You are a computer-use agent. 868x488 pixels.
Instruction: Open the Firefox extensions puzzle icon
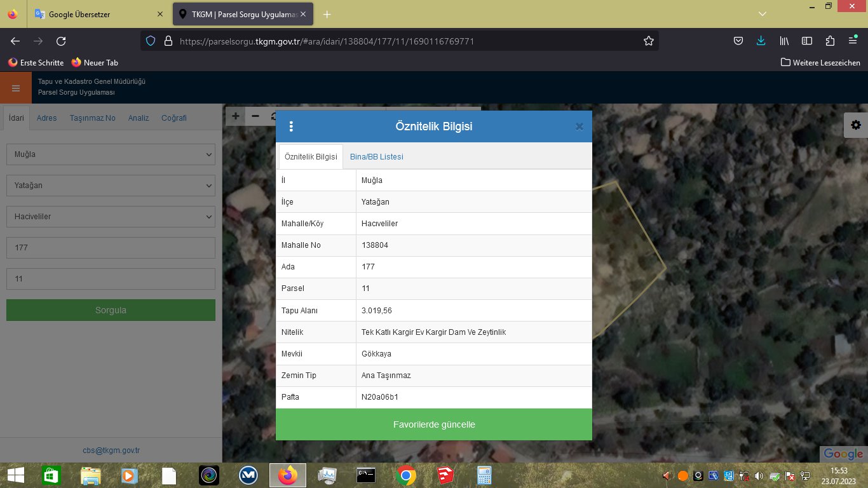(x=830, y=41)
